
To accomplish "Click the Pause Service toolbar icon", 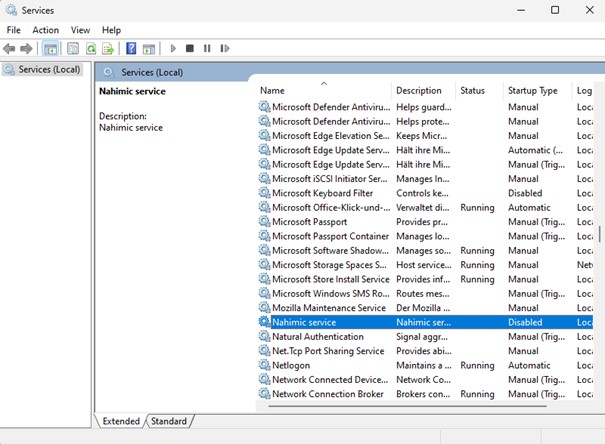I will coord(207,48).
